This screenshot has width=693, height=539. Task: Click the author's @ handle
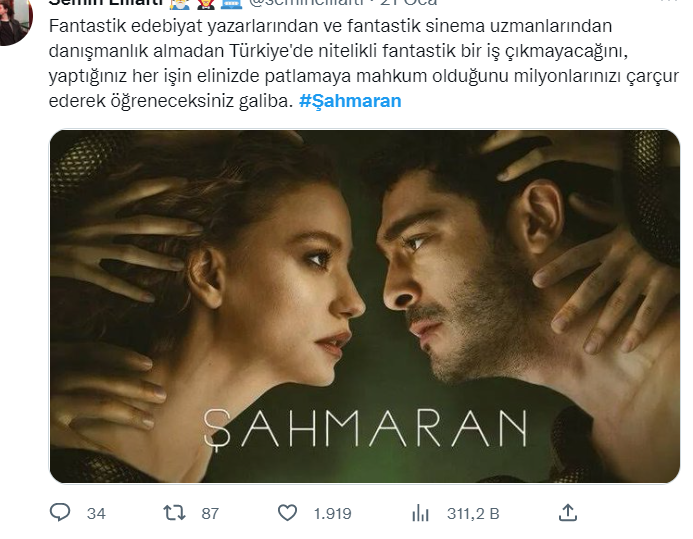pos(306,2)
